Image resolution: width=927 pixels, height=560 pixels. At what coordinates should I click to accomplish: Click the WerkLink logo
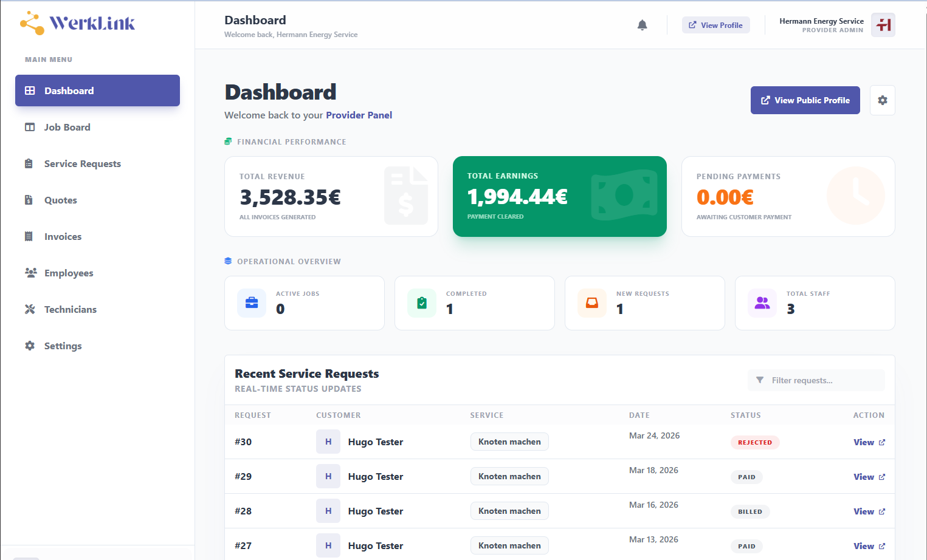coord(78,23)
